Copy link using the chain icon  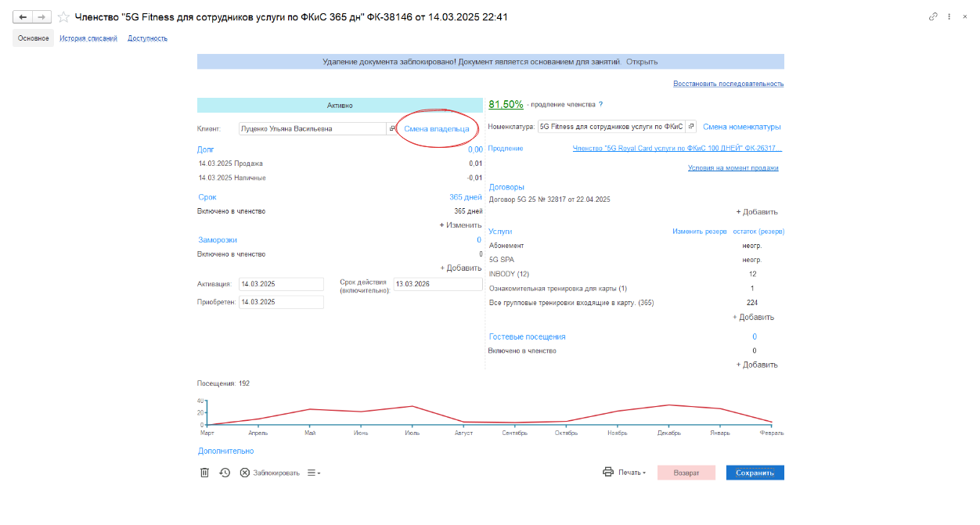933,16
